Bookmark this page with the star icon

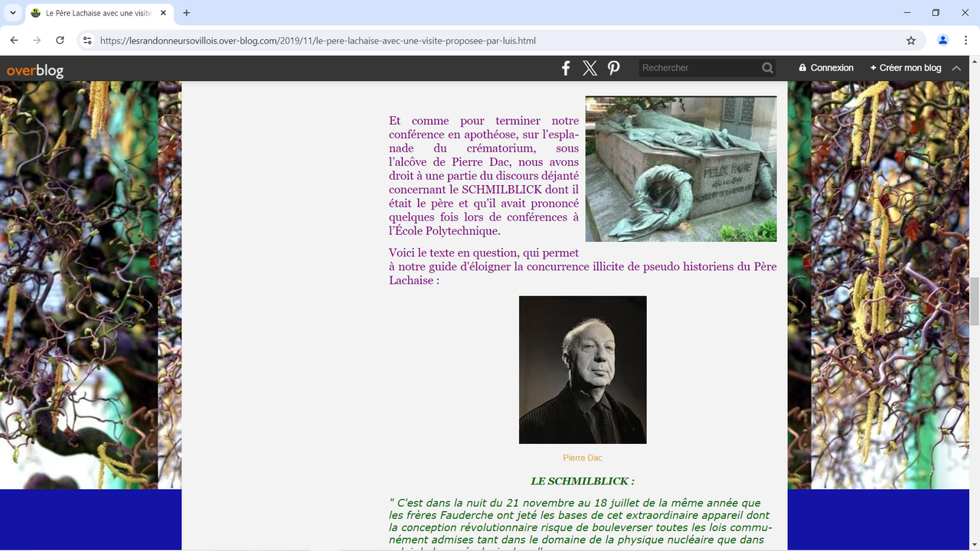[911, 41]
